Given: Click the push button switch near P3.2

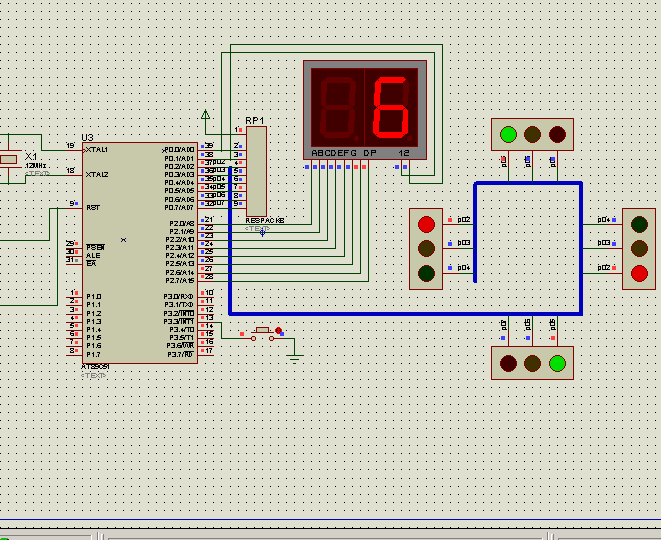Looking at the screenshot, I should click(x=263, y=334).
